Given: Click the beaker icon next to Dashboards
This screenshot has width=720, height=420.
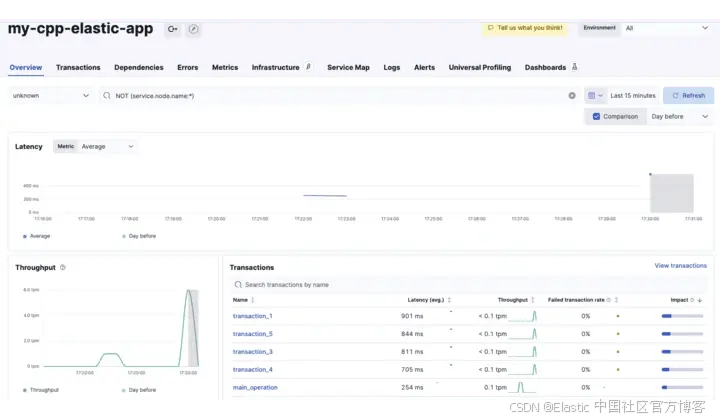Looking at the screenshot, I should (574, 67).
